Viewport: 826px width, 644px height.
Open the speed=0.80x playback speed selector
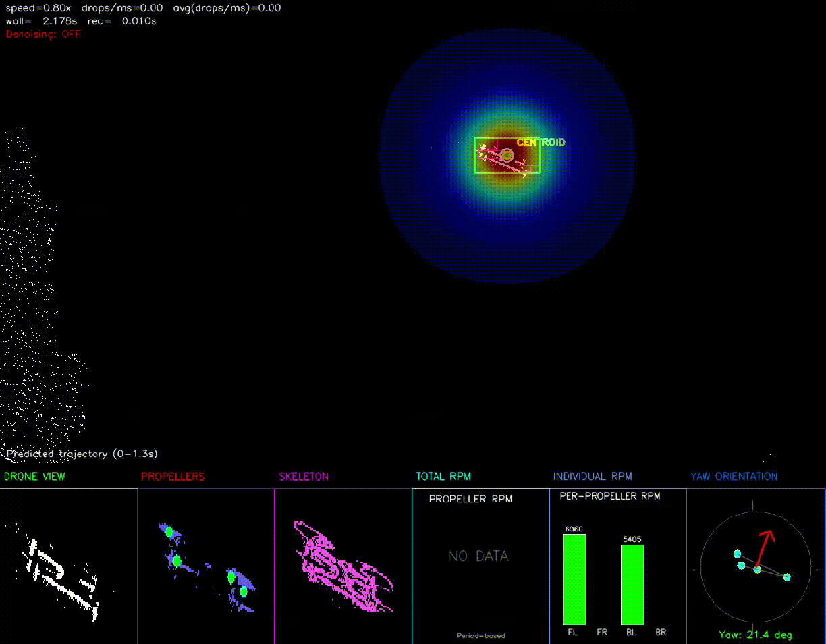pos(37,7)
